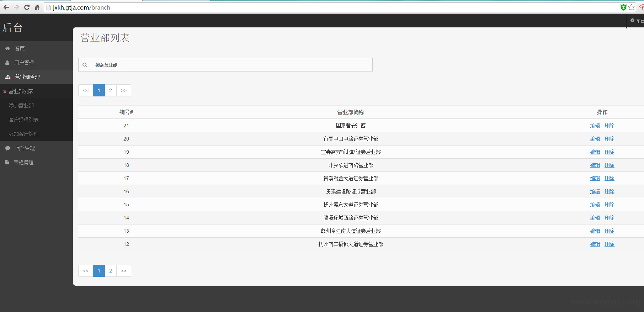Click the gear icon at top right
644x312 pixels.
[x=632, y=20]
